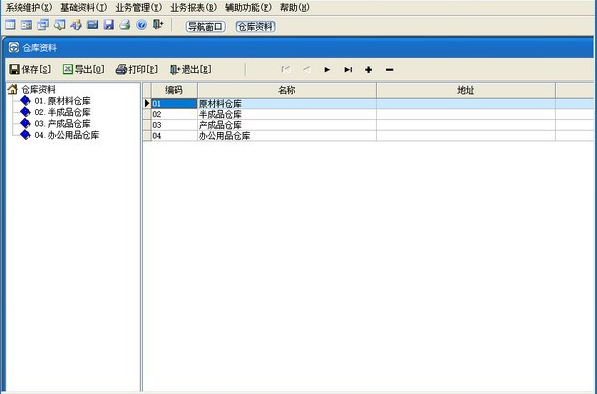Click the code cell 02 in the grid

(174, 114)
